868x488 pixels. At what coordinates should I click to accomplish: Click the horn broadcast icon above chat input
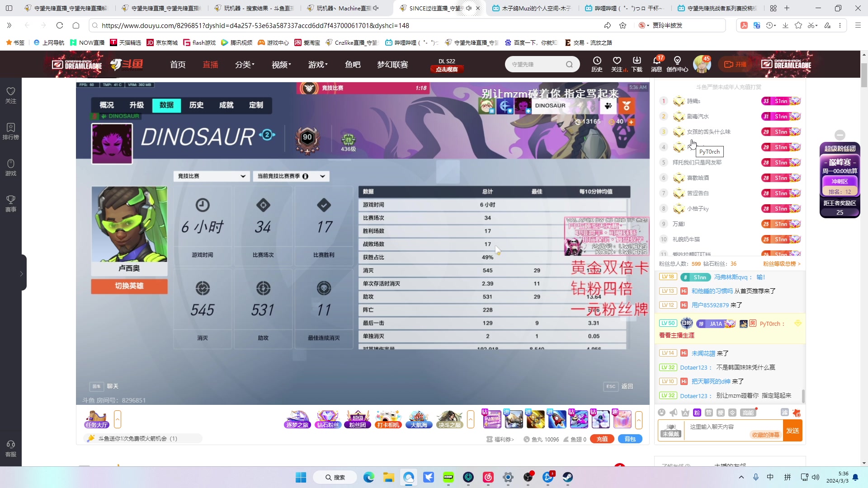tap(673, 413)
